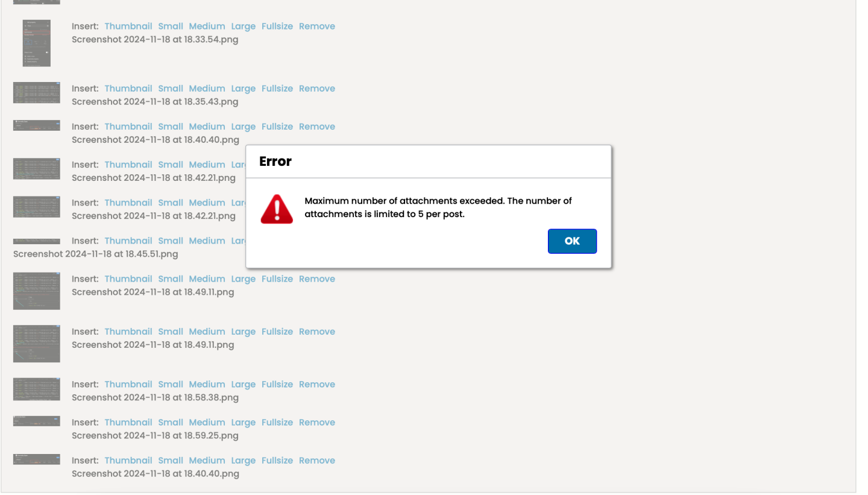Click OK in the Error dialog
The image size is (868, 495).
tap(571, 241)
